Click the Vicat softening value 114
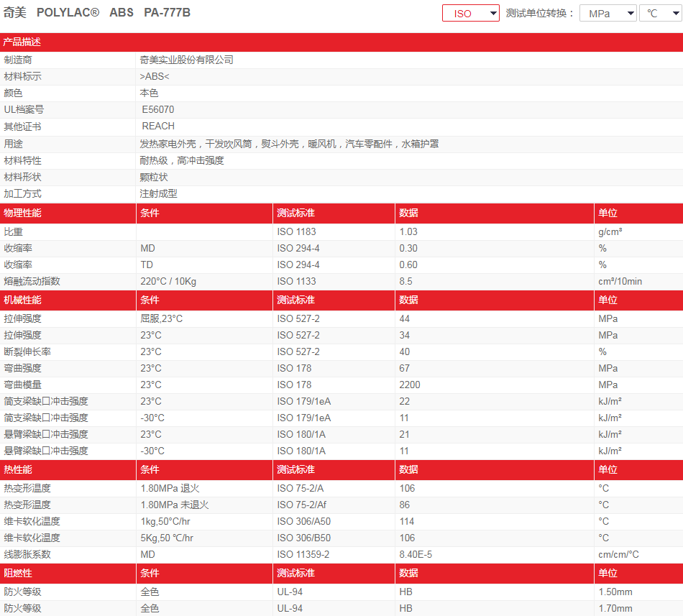The width and height of the screenshot is (683, 616). (x=407, y=522)
